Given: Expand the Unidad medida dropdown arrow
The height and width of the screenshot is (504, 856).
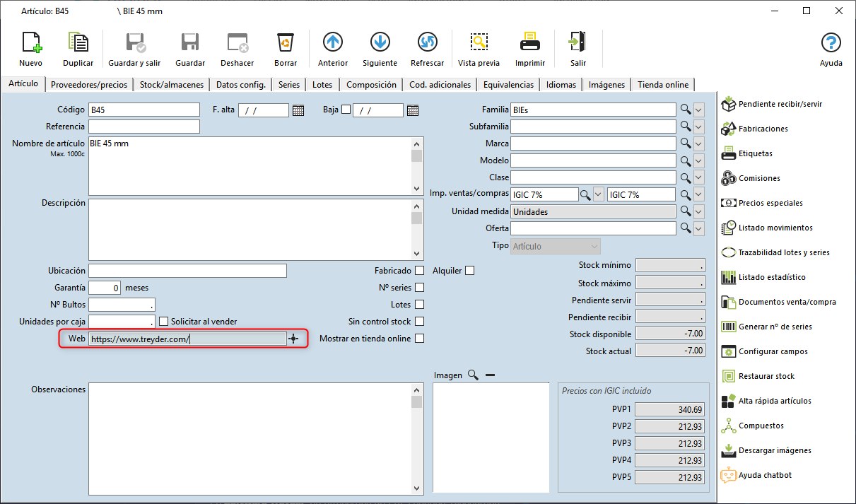Looking at the screenshot, I should point(699,211).
